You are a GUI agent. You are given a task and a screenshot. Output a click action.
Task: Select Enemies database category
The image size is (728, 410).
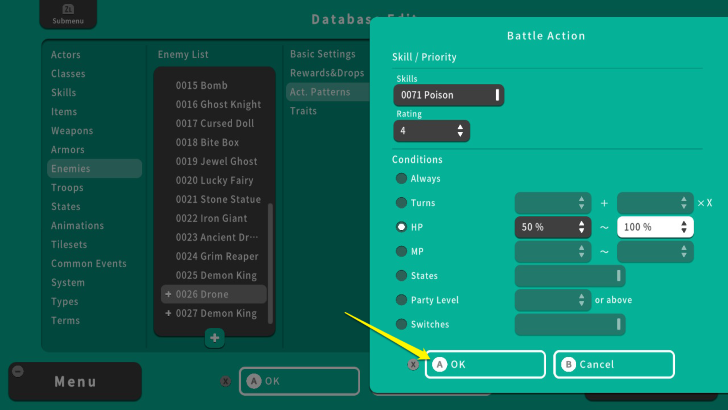point(94,169)
